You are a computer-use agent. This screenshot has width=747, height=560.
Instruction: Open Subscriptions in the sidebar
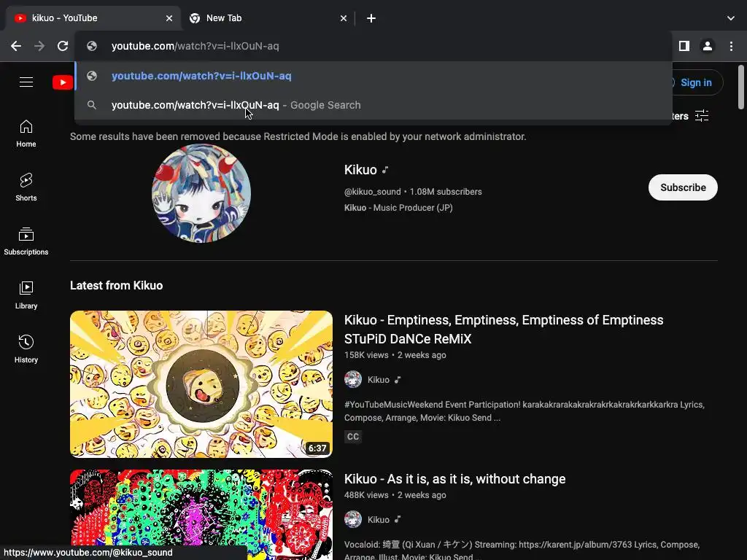pyautogui.click(x=26, y=241)
